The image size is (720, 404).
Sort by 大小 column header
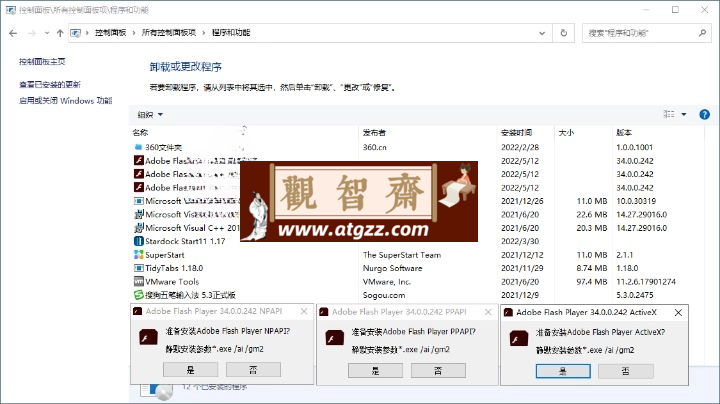tap(566, 133)
